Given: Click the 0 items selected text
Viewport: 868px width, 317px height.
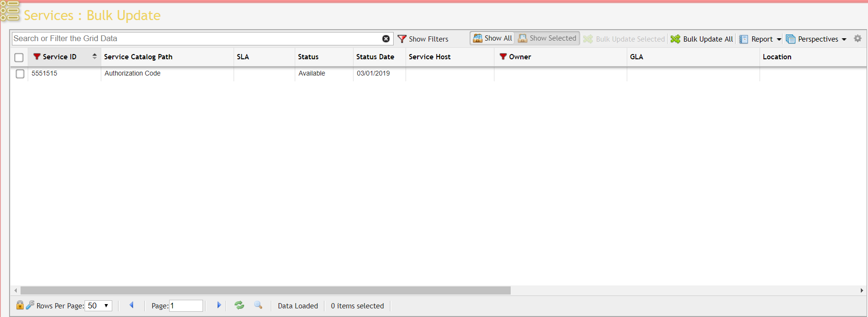Looking at the screenshot, I should point(357,306).
